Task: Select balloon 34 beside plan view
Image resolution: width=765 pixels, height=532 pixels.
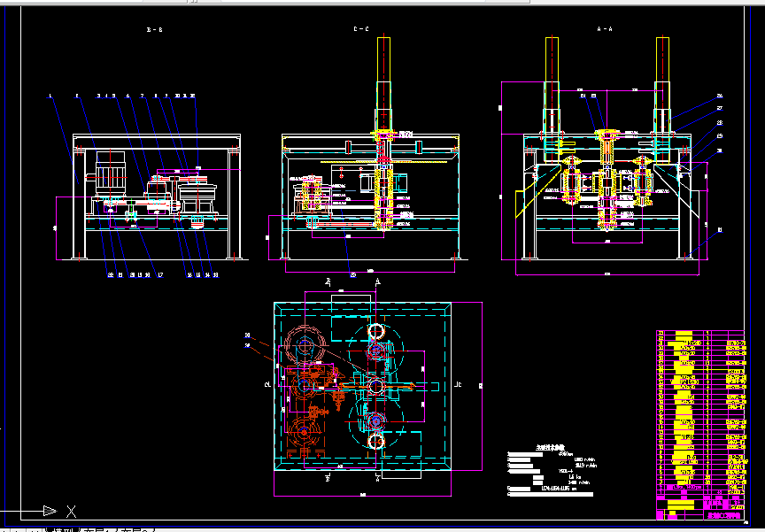Action: point(247,346)
